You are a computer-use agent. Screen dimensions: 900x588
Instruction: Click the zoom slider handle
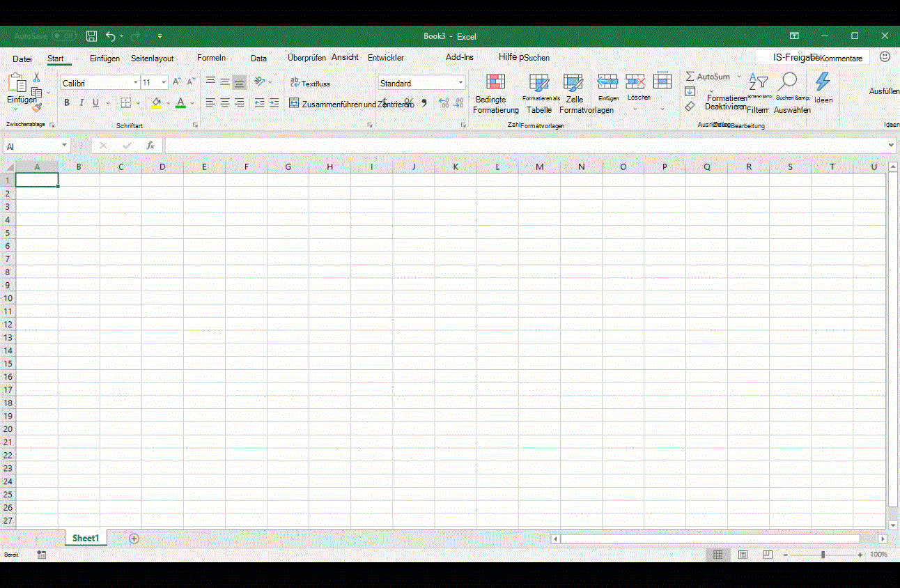coord(823,555)
